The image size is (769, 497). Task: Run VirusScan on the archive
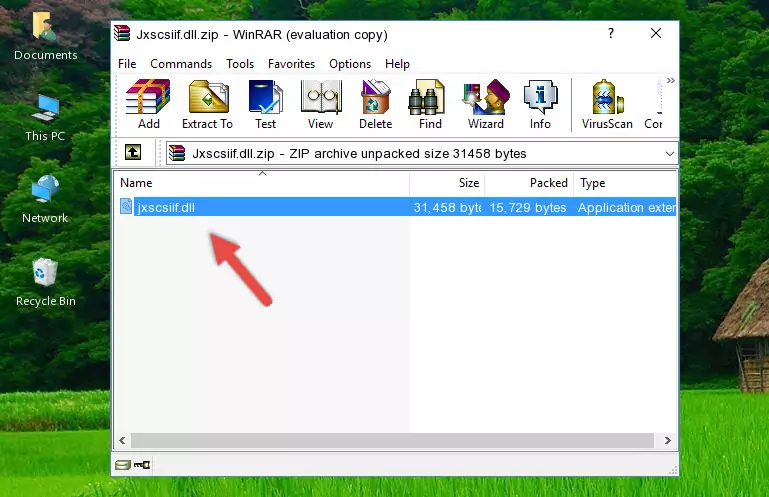(x=607, y=104)
